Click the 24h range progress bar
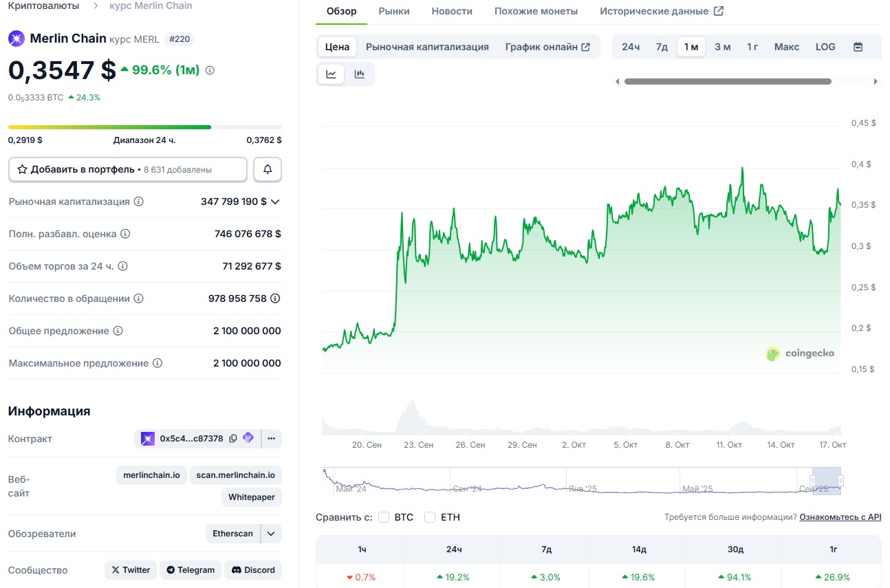 tap(145, 127)
